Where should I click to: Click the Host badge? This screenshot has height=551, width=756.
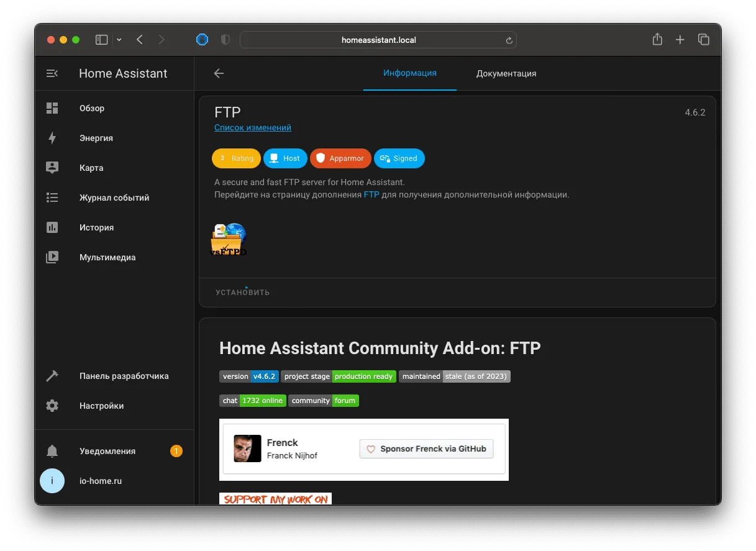[285, 158]
